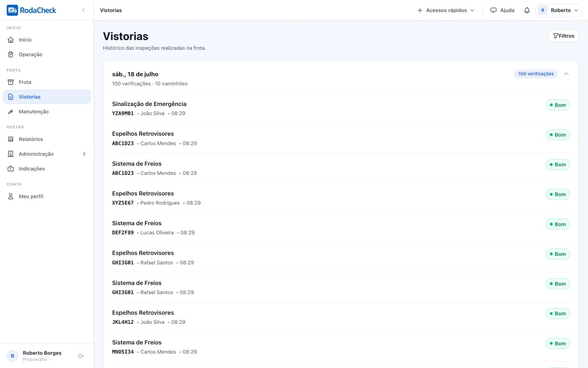Open Operação from the sidebar
The width and height of the screenshot is (588, 368).
click(47, 54)
